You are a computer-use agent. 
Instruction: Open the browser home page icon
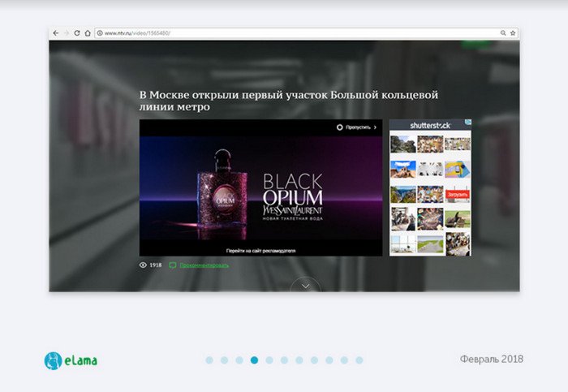pyautogui.click(x=88, y=33)
